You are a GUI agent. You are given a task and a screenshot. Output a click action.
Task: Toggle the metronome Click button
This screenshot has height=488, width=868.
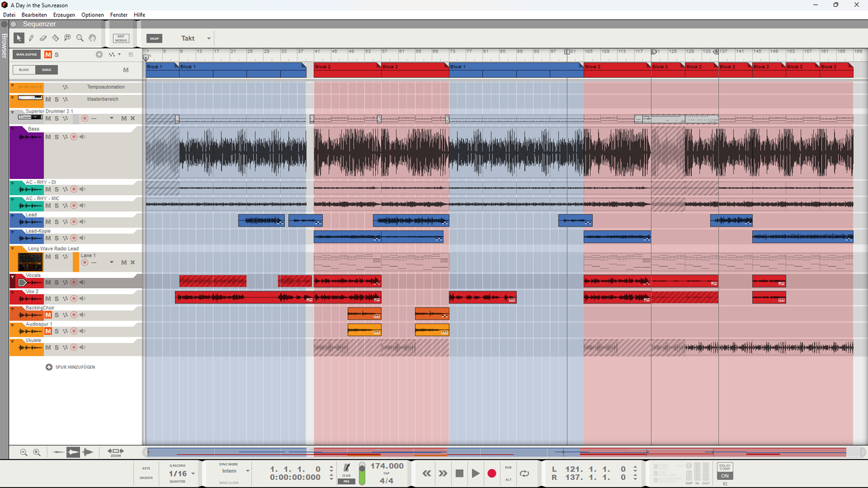(x=347, y=468)
